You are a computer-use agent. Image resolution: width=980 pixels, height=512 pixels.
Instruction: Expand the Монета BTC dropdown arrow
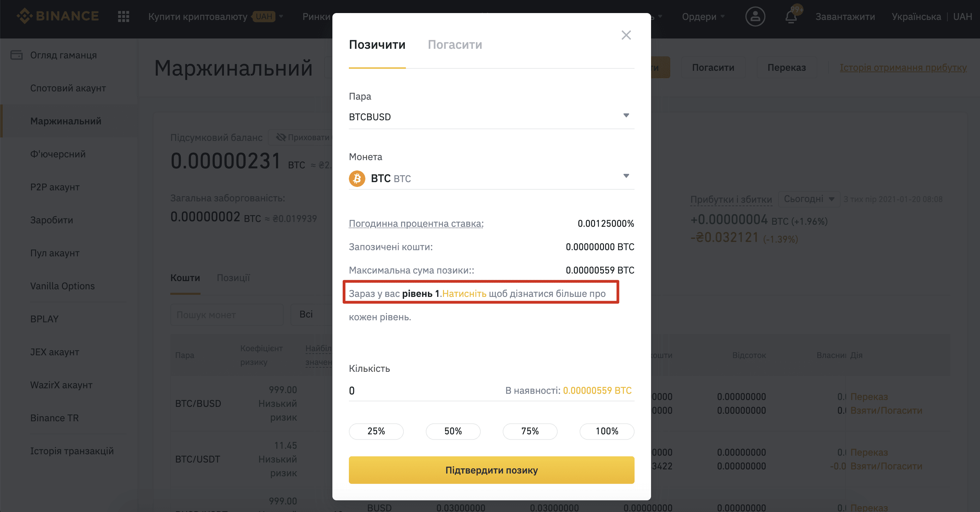coord(626,176)
